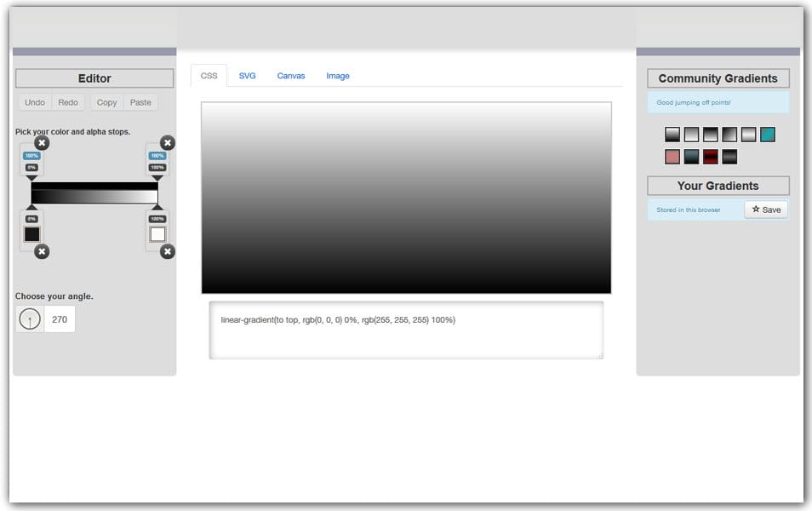Viewport: 812px width, 511px height.
Task: Delete the white color stop using its X icon
Action: tap(168, 251)
